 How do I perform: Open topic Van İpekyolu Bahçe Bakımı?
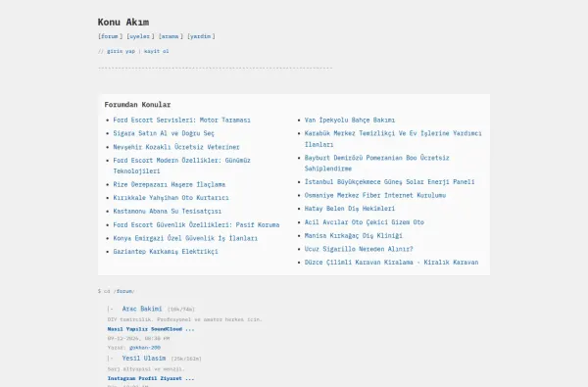pyautogui.click(x=350, y=120)
